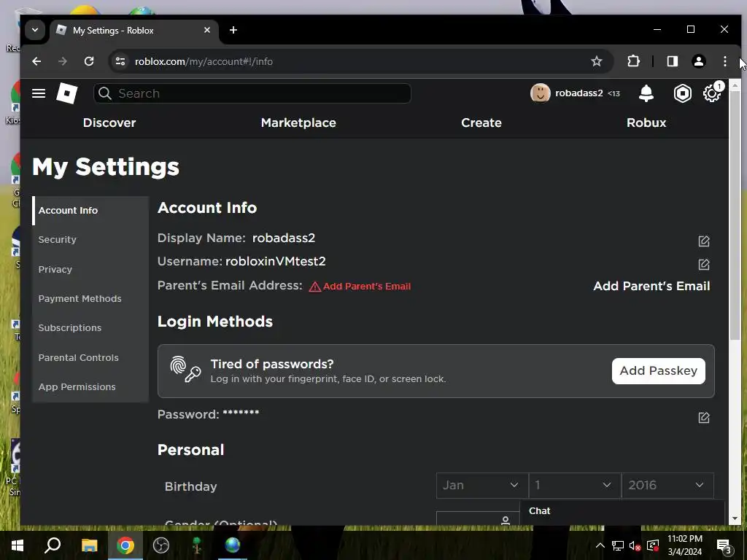Bookmark this page with the star
This screenshot has width=747, height=560.
click(x=596, y=61)
